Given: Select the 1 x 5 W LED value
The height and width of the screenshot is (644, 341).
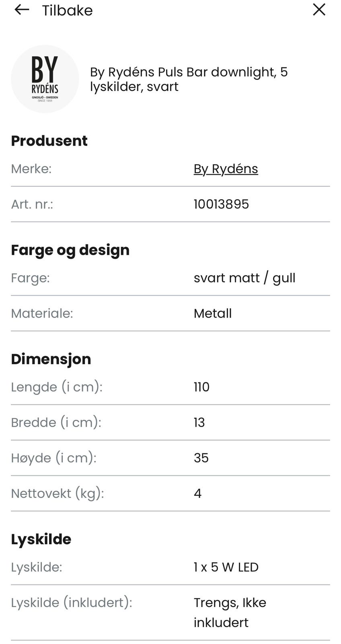Looking at the screenshot, I should click(x=226, y=567).
